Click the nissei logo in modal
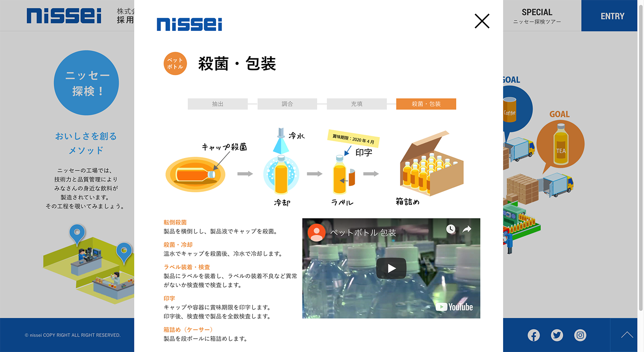The width and height of the screenshot is (644, 352). (x=189, y=24)
